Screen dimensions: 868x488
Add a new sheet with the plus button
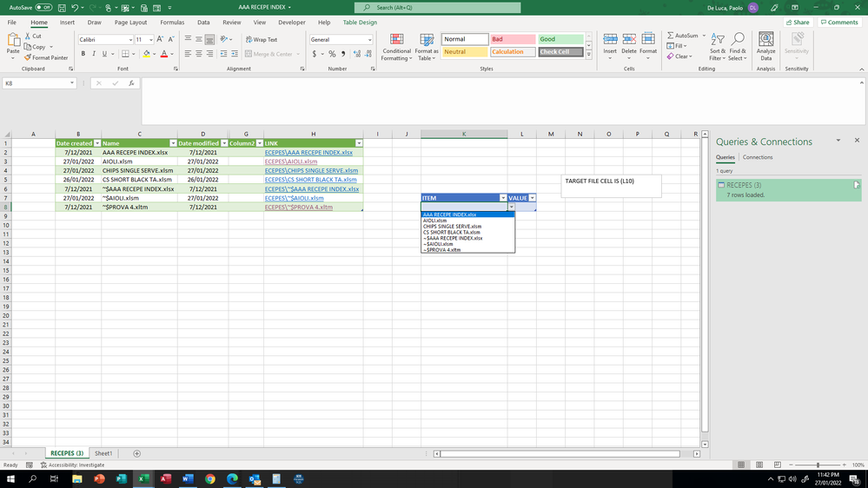click(136, 453)
